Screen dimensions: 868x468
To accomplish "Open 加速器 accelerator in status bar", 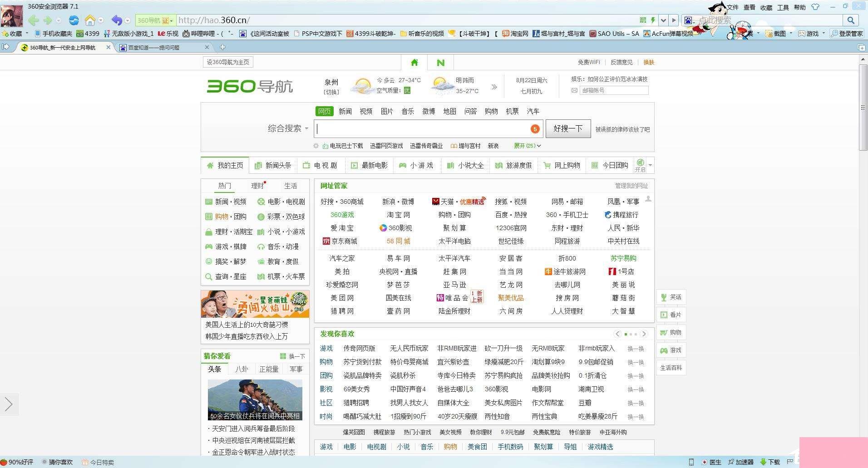I will [741, 462].
